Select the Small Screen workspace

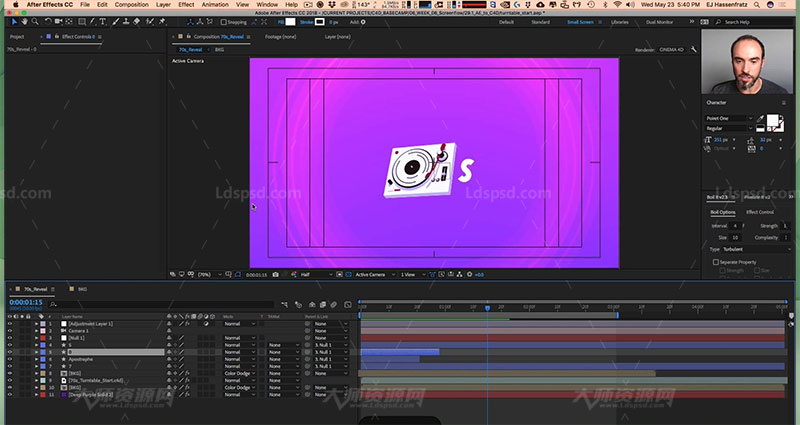click(x=580, y=22)
